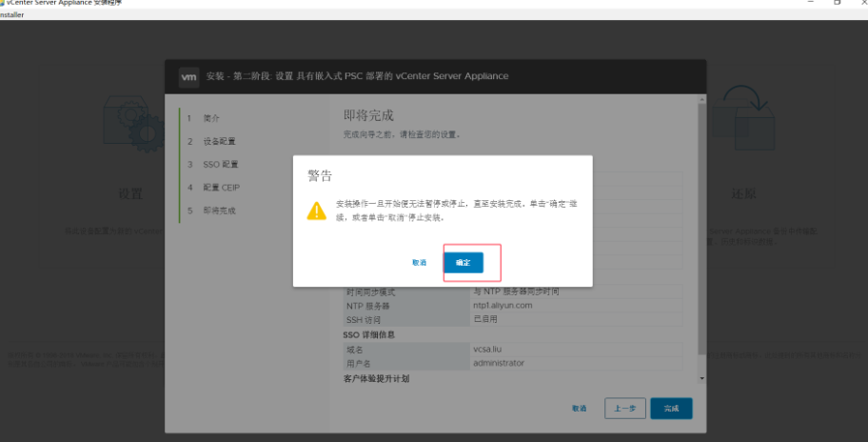Click the 还原 label in background installer
This screenshot has width=868, height=442.
pos(743,194)
